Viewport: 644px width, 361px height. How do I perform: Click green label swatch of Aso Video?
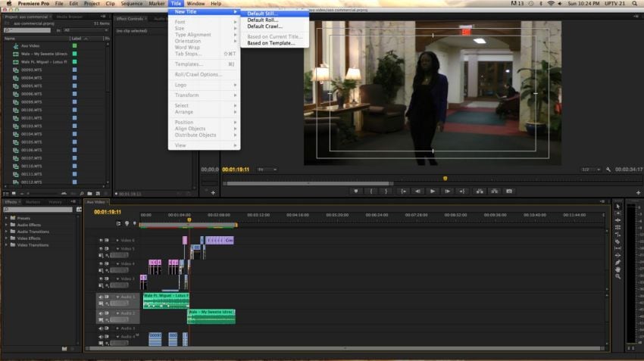75,46
